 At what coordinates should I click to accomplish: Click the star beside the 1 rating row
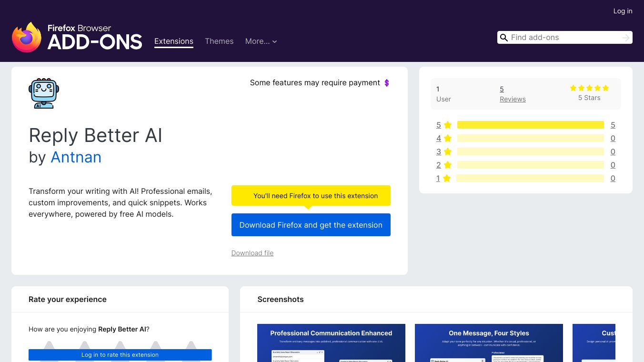(447, 178)
